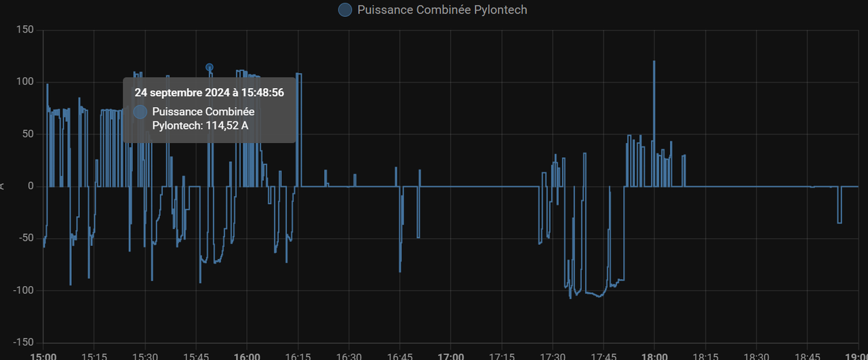
Task: Click the 15:15 time axis label
Action: (94, 355)
